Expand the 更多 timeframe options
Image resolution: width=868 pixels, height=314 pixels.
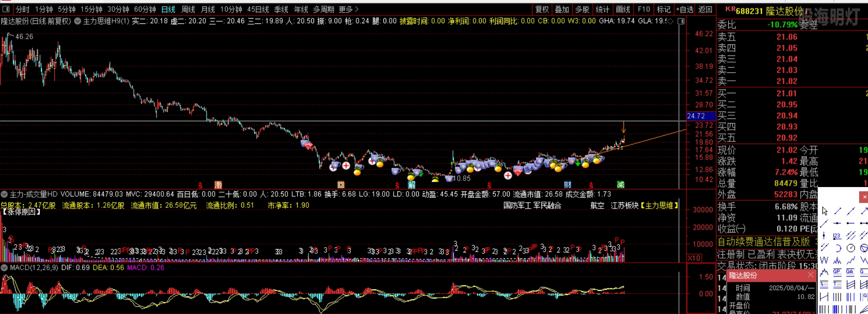click(x=349, y=9)
